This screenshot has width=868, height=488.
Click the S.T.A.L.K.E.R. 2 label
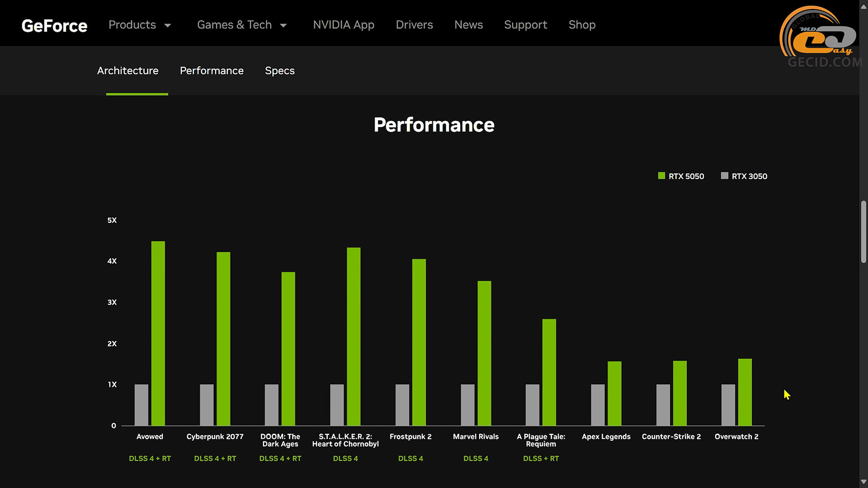click(x=345, y=440)
